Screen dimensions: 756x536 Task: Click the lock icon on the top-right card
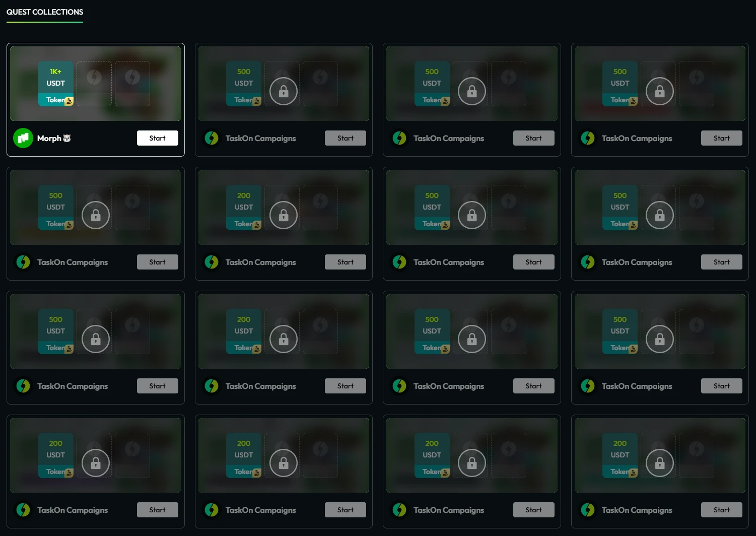tap(659, 91)
